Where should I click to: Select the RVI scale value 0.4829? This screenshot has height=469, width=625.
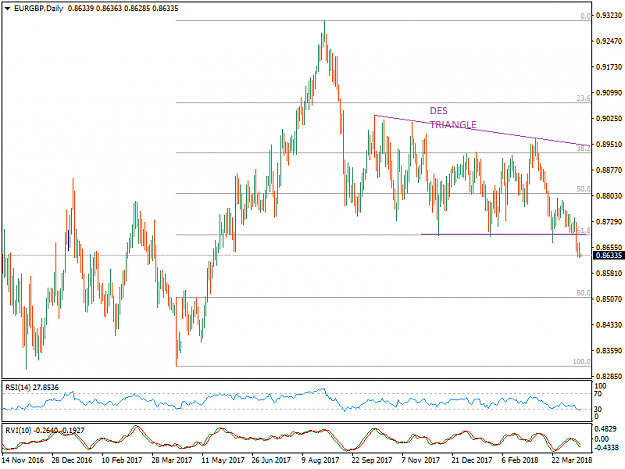pyautogui.click(x=607, y=429)
